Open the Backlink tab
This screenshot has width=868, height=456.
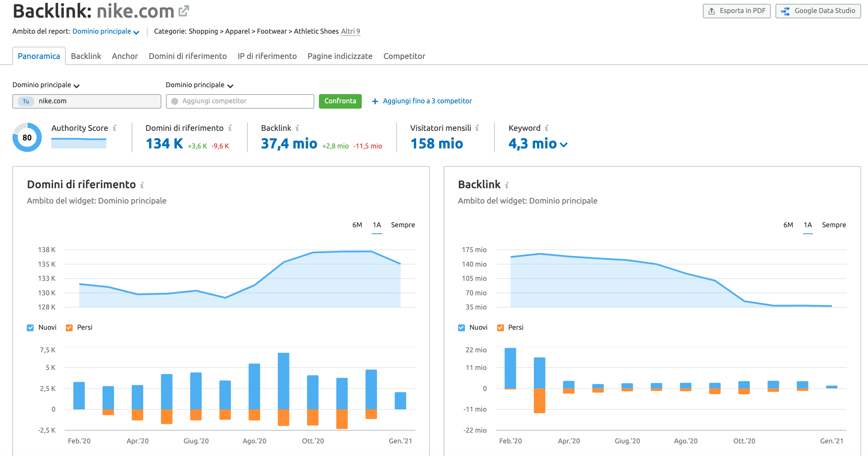pyautogui.click(x=86, y=56)
